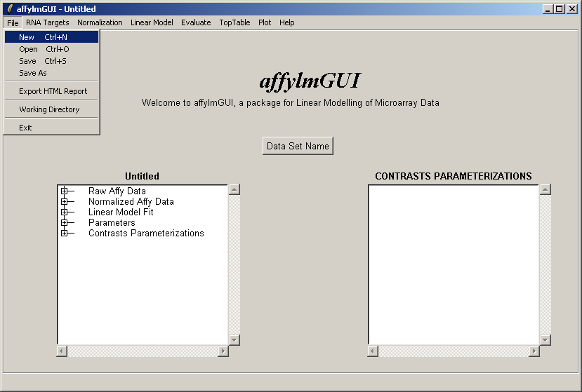Select Working Directory menu option
582x392 pixels.
[49, 109]
